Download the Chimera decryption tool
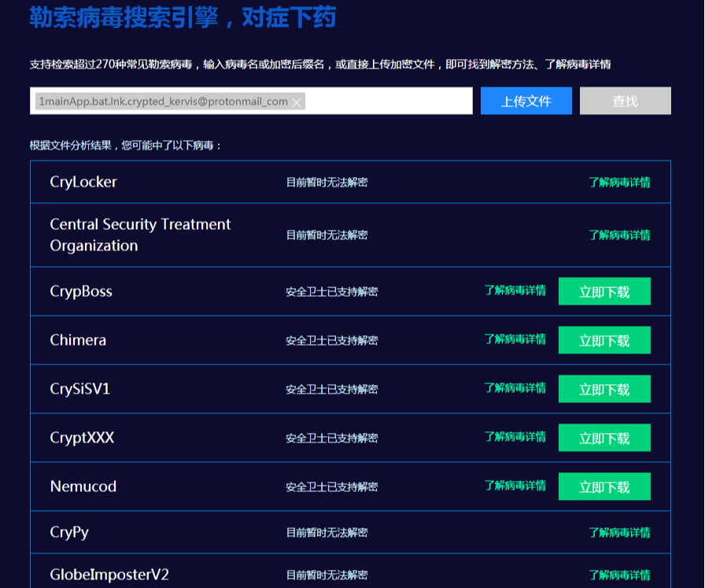 [604, 340]
